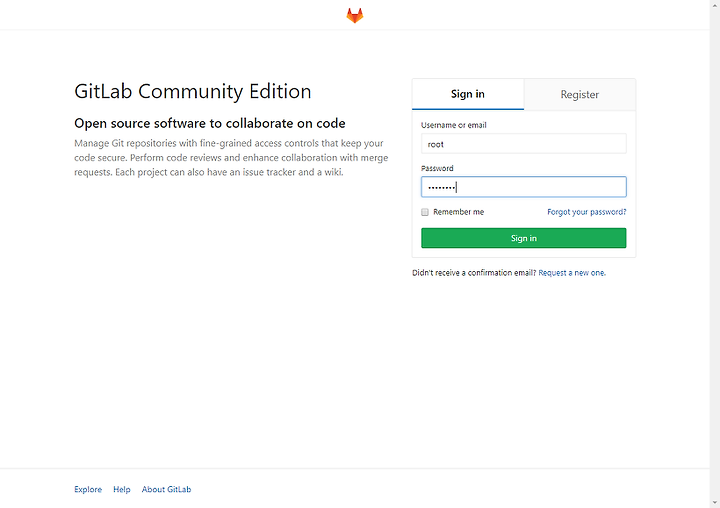Click inside the Password input box
The height and width of the screenshot is (508, 720).
click(523, 187)
